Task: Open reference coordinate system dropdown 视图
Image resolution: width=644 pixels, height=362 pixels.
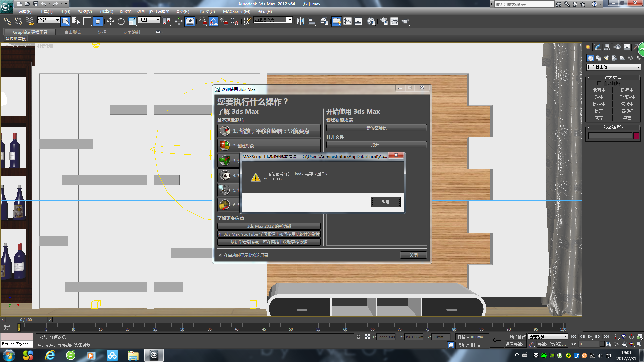Action: (x=149, y=20)
